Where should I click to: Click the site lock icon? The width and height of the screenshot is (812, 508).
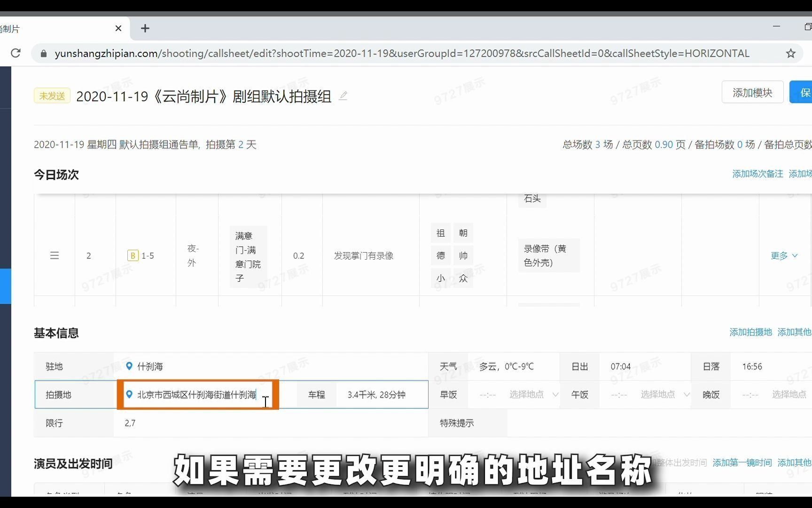click(44, 54)
